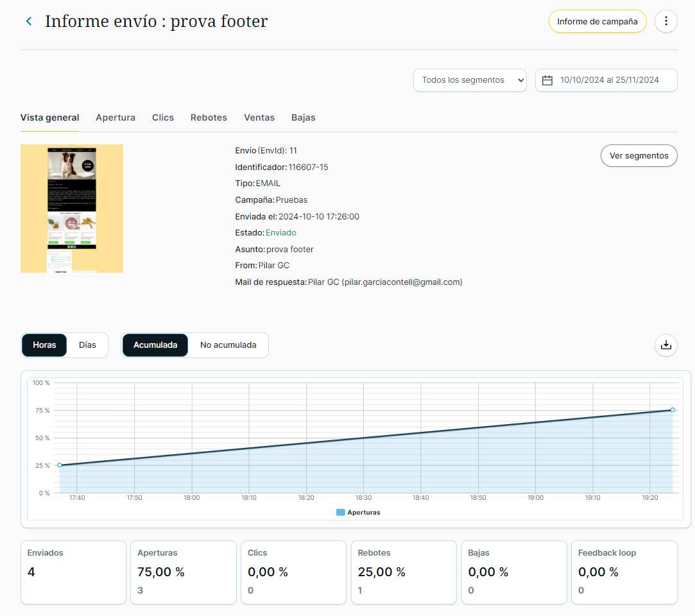This screenshot has height=616, width=695.
Task: Click the calendar icon in date field
Action: click(547, 80)
